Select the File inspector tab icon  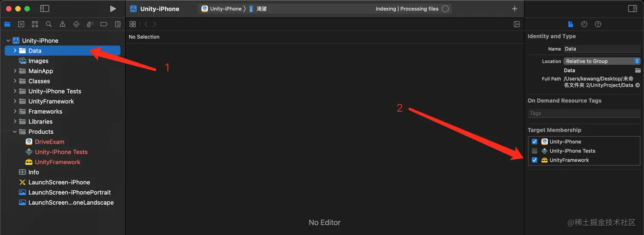tap(571, 24)
